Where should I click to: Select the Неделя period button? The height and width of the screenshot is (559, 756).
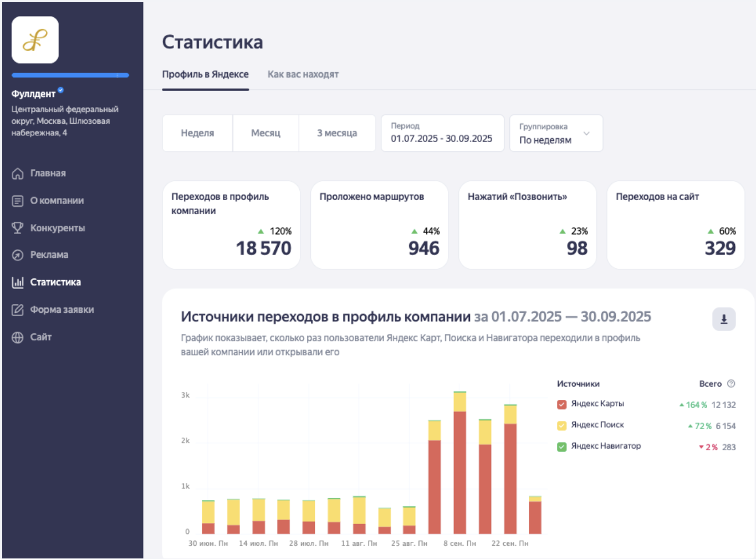[x=197, y=133]
